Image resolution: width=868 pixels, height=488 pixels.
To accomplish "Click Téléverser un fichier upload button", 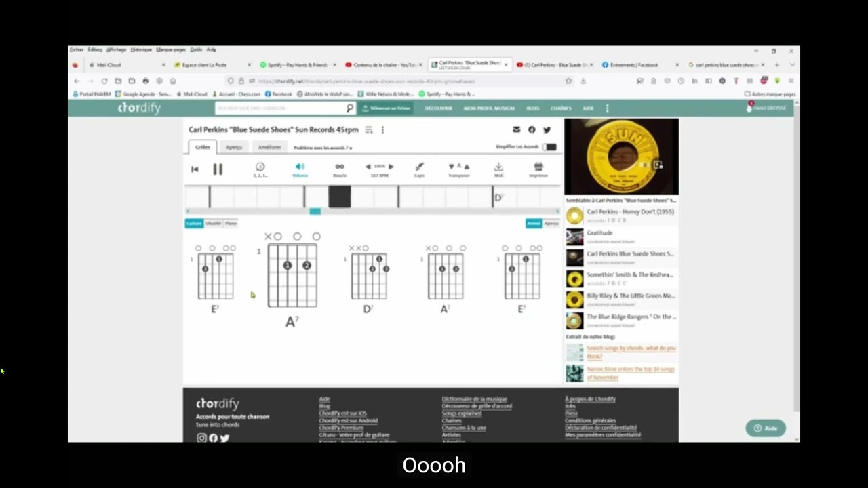I will pyautogui.click(x=386, y=108).
